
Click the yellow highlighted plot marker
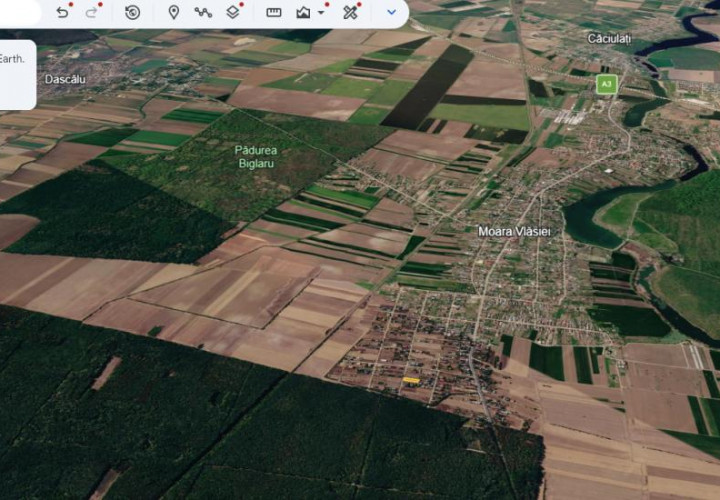point(411,380)
